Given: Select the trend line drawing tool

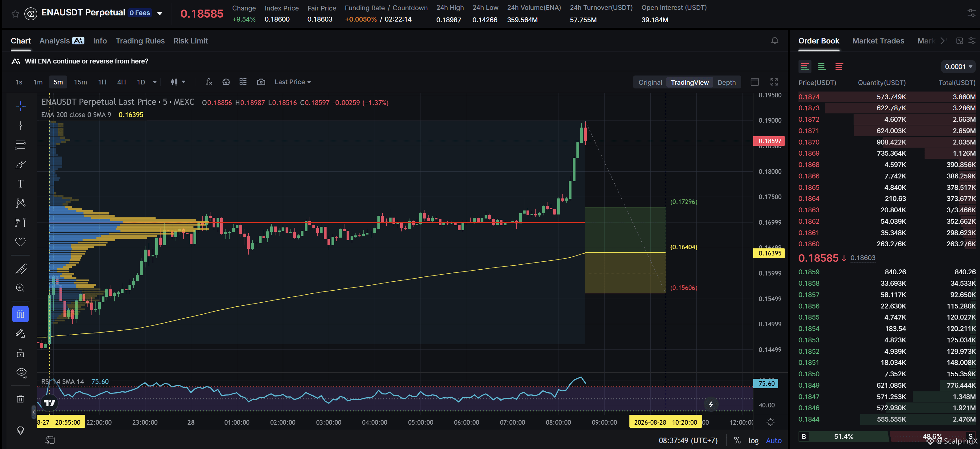Looking at the screenshot, I should point(21,125).
